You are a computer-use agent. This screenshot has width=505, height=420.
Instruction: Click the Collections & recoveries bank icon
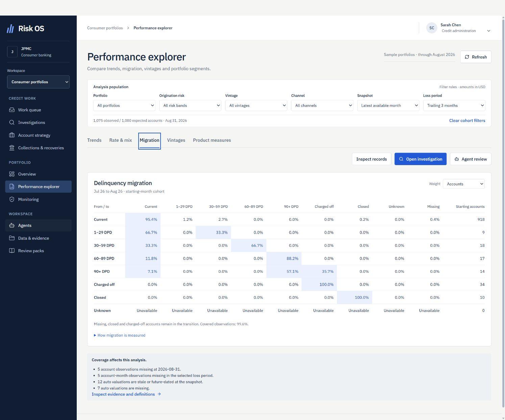click(12, 148)
